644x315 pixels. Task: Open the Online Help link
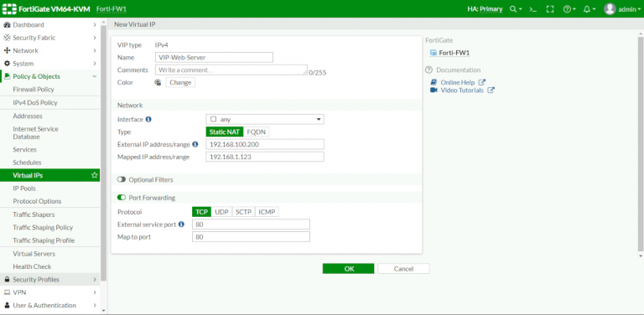pos(458,82)
